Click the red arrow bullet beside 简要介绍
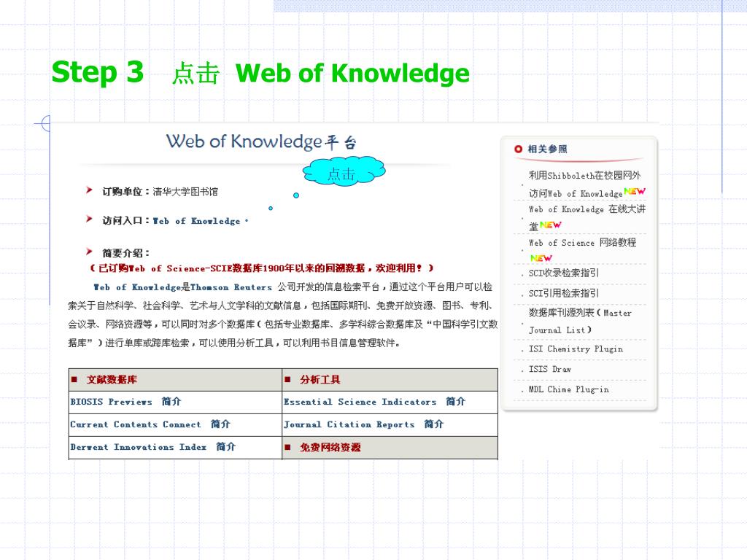The width and height of the screenshot is (747, 560). 89,251
